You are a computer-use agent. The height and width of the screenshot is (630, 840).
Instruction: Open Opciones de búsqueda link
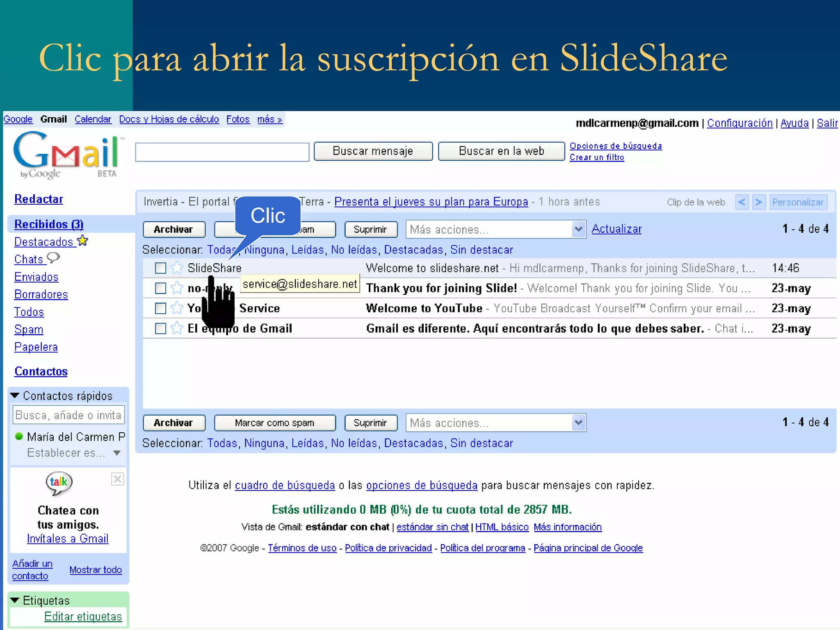click(x=616, y=146)
